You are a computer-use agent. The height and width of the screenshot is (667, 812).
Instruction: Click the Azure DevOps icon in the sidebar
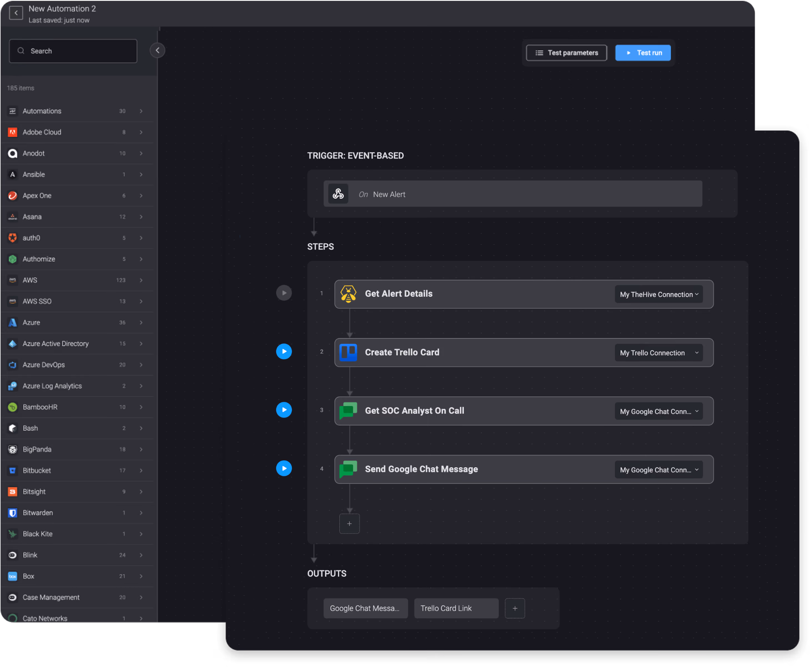tap(13, 365)
